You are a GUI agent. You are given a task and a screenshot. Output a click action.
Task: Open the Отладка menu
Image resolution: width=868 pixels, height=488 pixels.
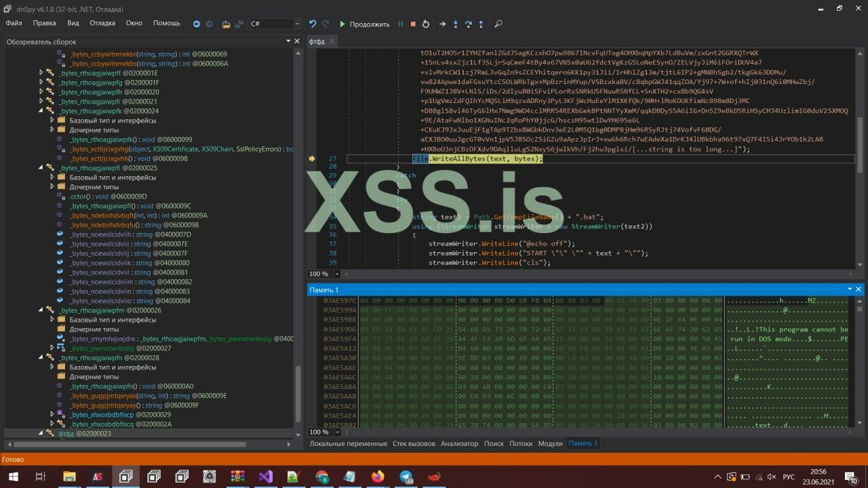pos(102,23)
